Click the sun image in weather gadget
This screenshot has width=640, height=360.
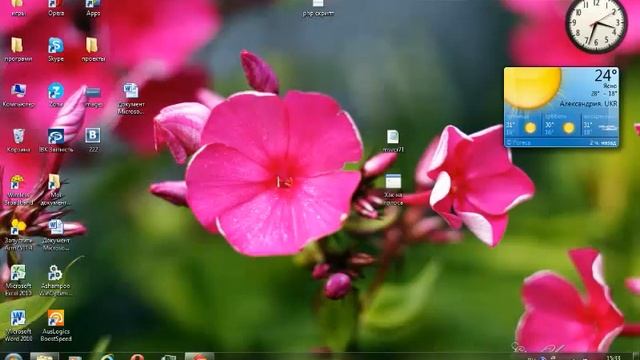pyautogui.click(x=532, y=87)
